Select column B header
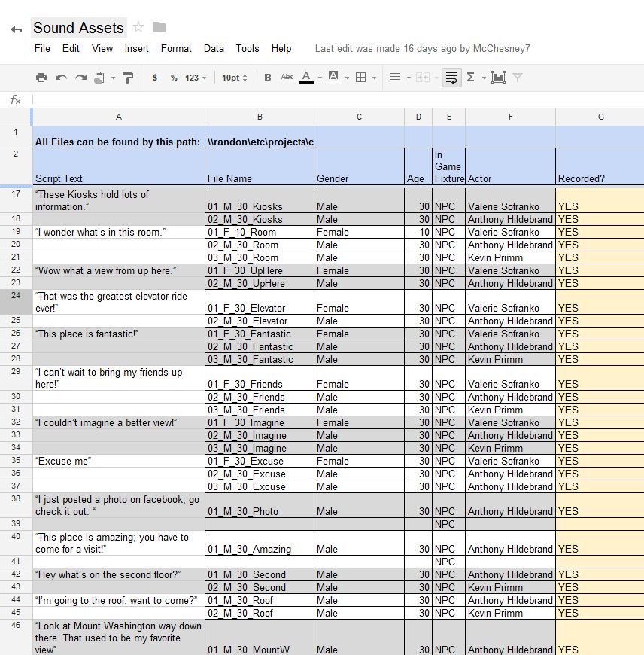Viewport: 644px width, 655px height. point(260,117)
